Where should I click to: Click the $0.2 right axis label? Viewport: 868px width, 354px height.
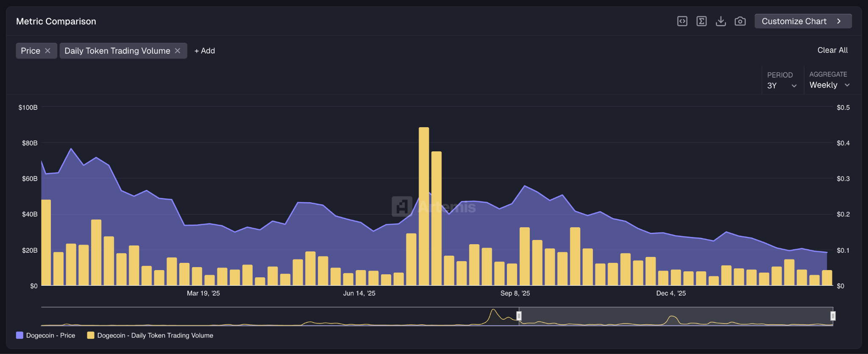[843, 215]
